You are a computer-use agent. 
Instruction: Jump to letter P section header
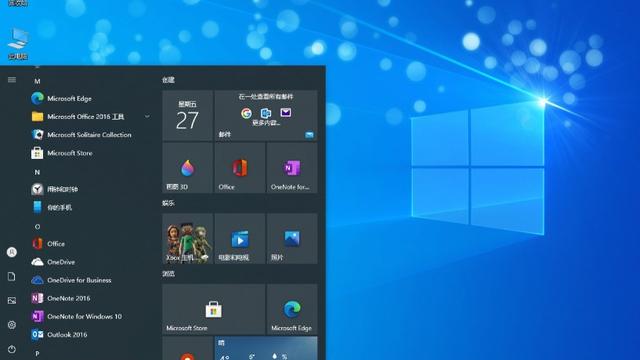37,353
